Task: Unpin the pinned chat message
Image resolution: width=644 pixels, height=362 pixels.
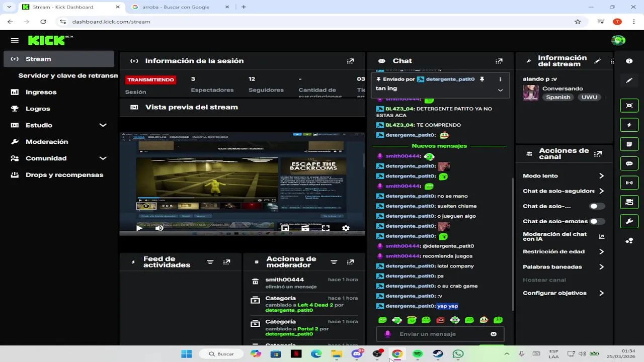Action: click(x=481, y=79)
